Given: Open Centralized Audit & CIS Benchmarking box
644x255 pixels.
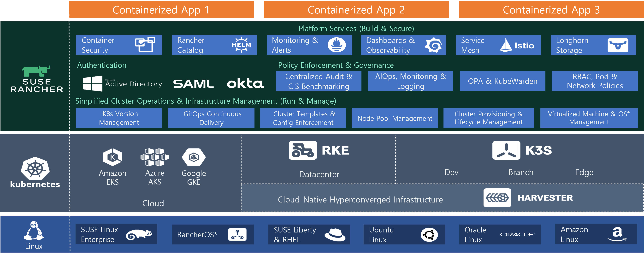Looking at the screenshot, I should (x=319, y=81).
